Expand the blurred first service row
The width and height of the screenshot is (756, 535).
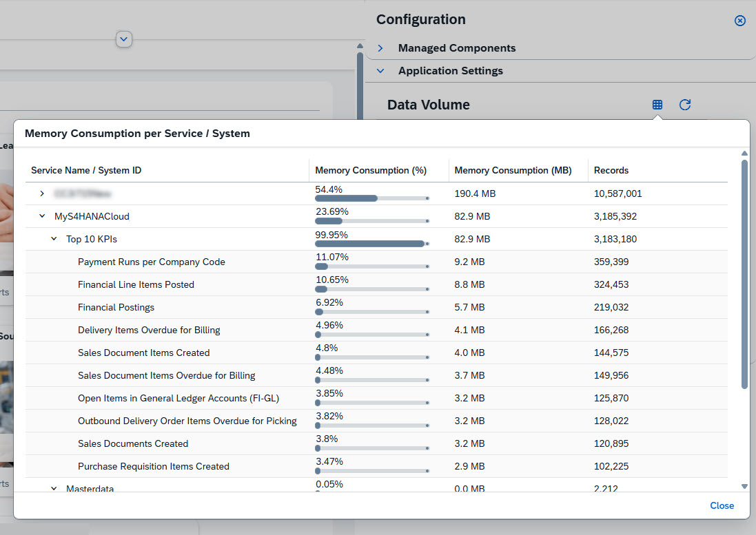coord(42,193)
